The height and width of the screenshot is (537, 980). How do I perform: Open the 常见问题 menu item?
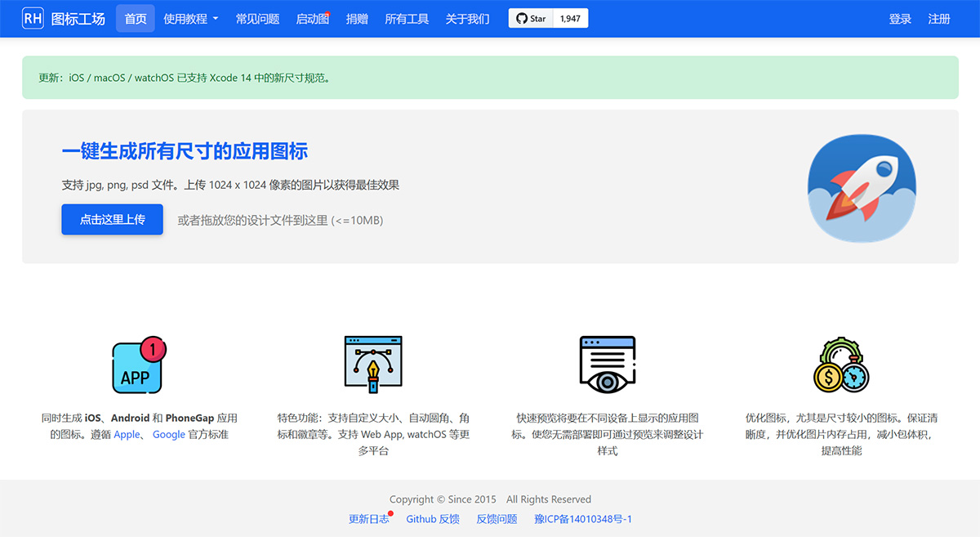tap(257, 17)
